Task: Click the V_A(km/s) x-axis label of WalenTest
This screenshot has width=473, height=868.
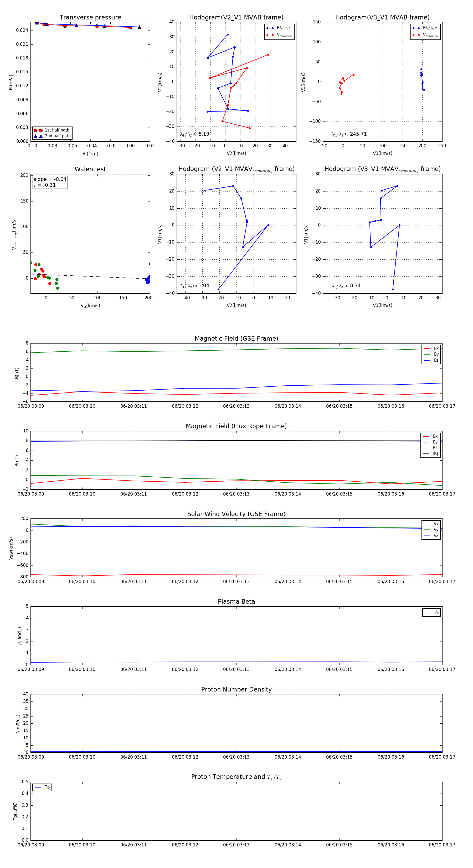Action: pyautogui.click(x=90, y=306)
